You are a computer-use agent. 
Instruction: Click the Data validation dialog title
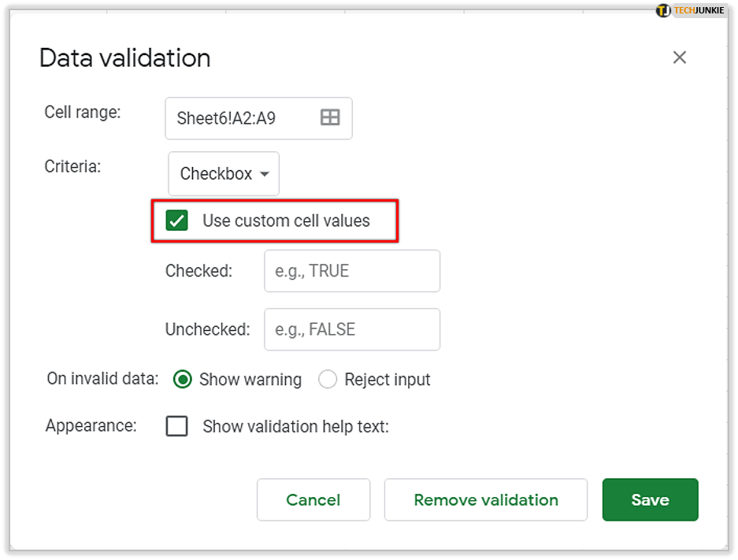click(x=125, y=58)
